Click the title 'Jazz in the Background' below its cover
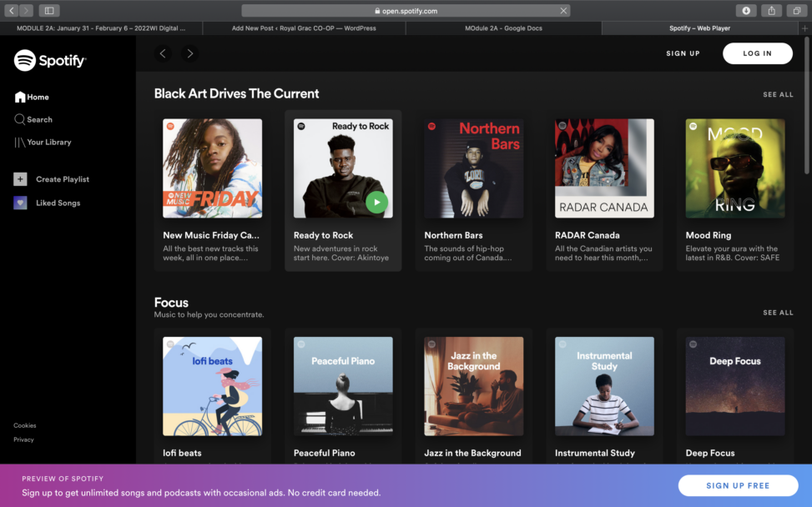The height and width of the screenshot is (507, 812). coord(472,453)
